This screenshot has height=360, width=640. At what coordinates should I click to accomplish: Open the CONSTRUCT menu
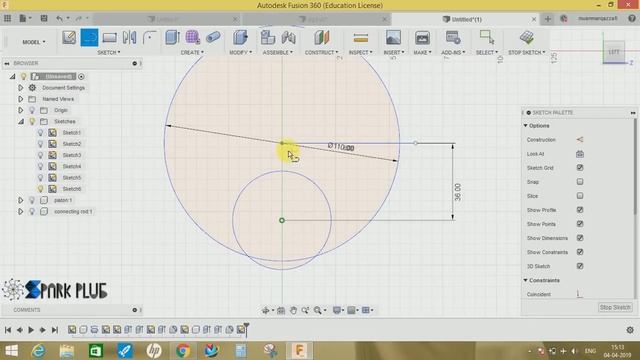coord(322,53)
